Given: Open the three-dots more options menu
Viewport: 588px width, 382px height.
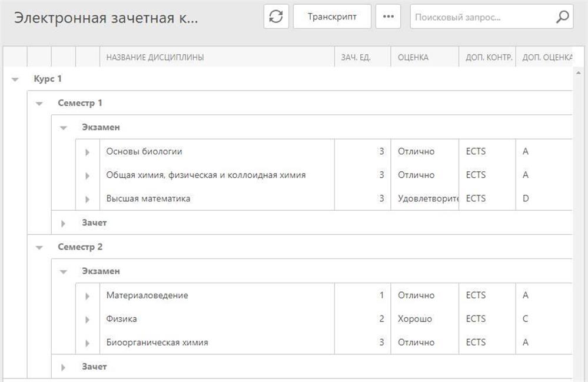Looking at the screenshot, I should coord(388,16).
